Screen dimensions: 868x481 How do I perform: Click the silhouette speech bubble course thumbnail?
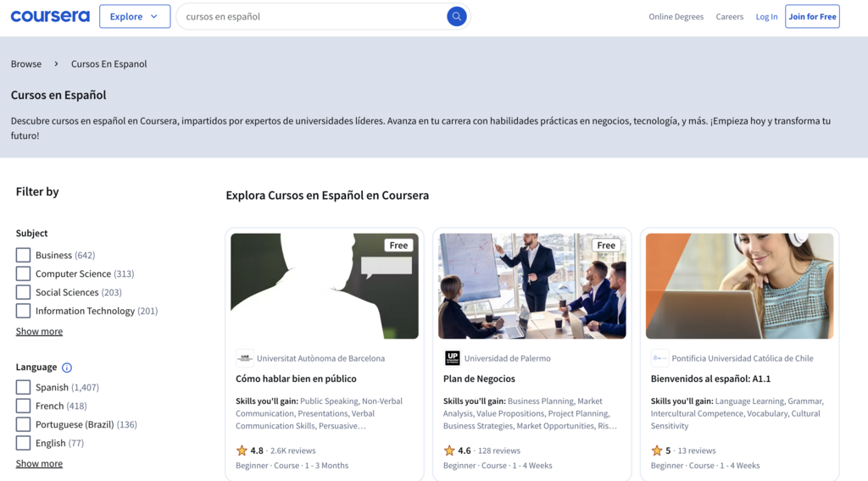tap(325, 286)
